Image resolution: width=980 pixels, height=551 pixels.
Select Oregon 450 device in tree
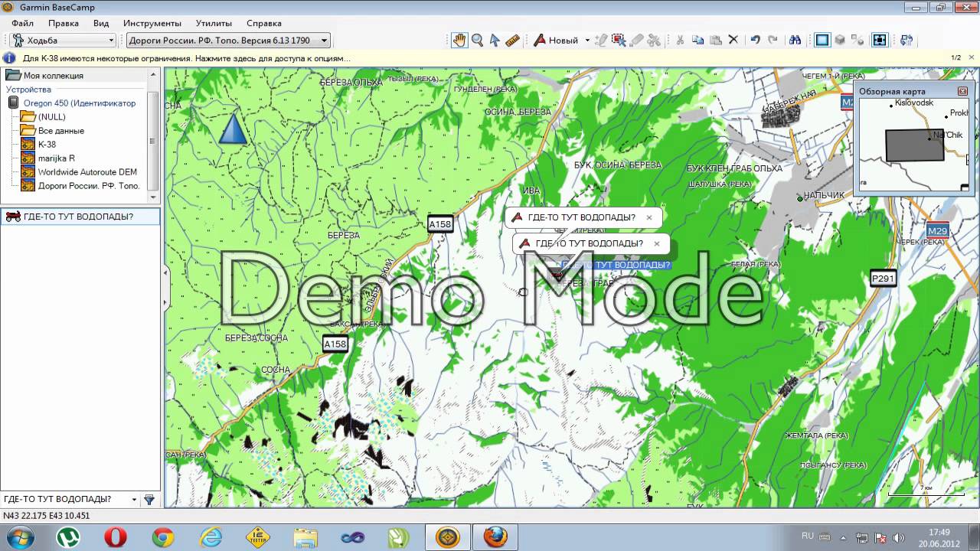pos(79,103)
